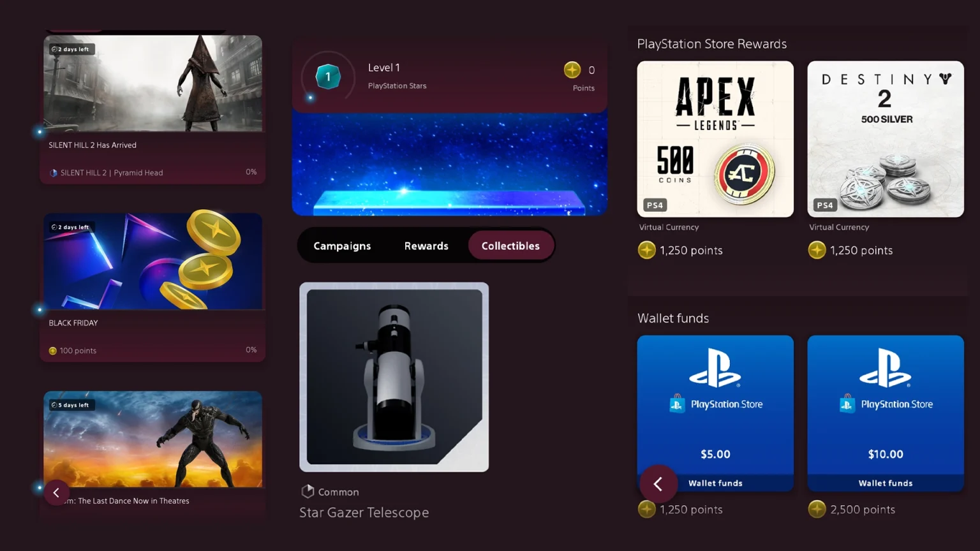Click the gold points coin icon beside 0
This screenshot has width=980, height=551.
point(572,70)
